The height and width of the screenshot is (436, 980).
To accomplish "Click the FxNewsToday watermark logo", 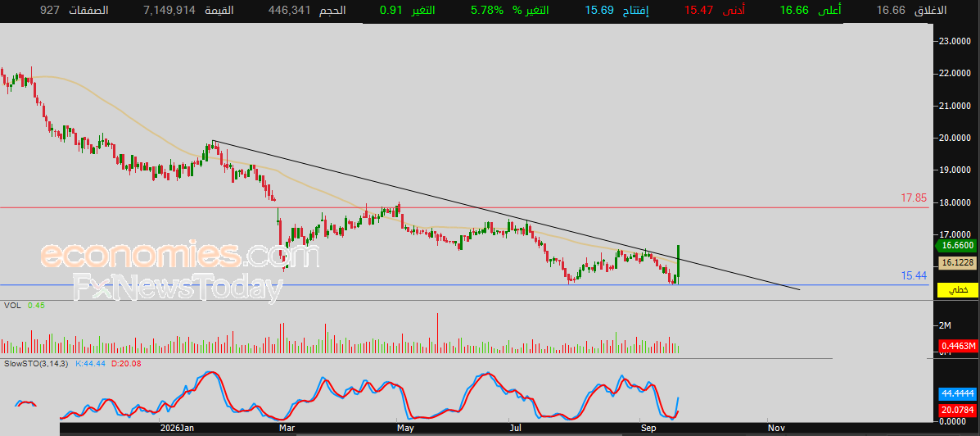I will 178,289.
